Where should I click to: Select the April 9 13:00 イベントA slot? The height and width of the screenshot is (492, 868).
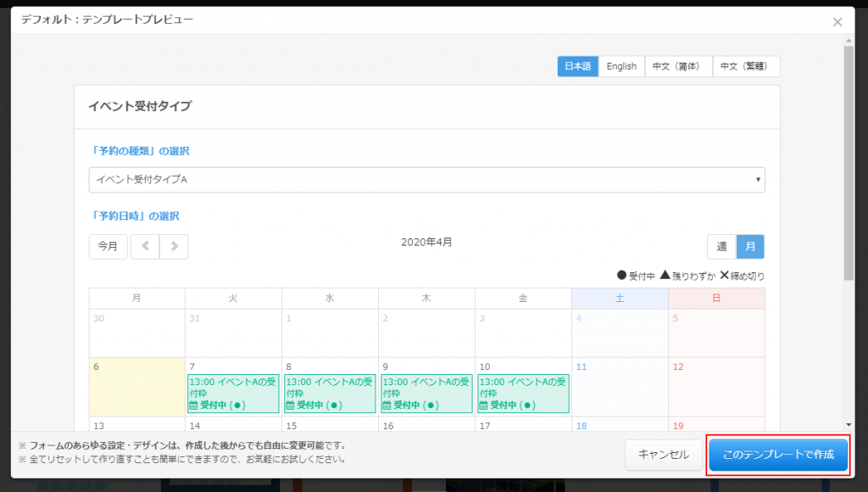tap(426, 394)
